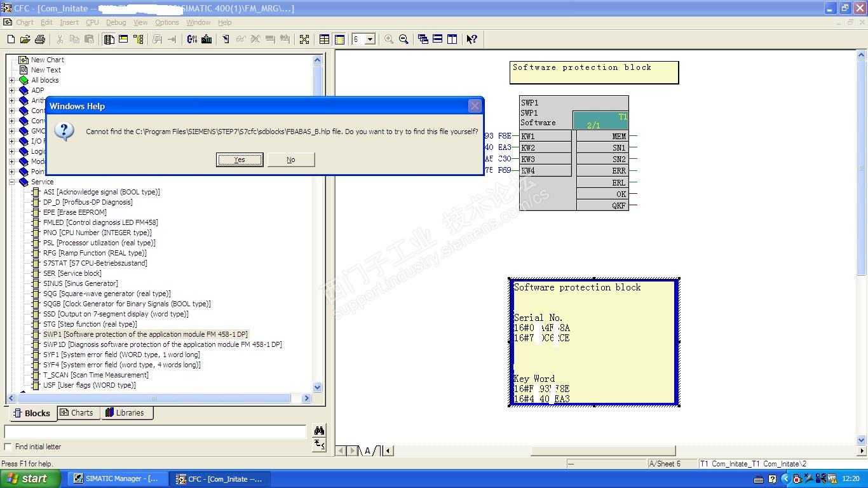
Task: Click the cascade windows toolbar icon
Action: 423,39
